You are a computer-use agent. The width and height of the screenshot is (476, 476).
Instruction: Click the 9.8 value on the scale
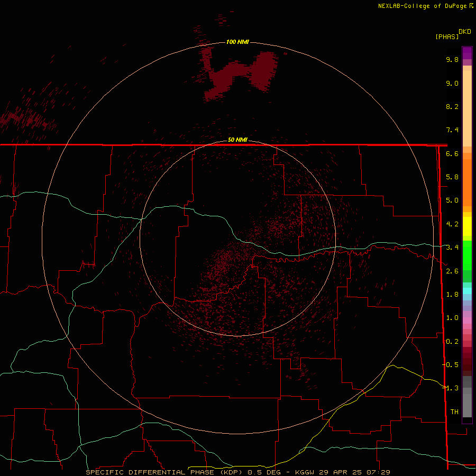(452, 59)
